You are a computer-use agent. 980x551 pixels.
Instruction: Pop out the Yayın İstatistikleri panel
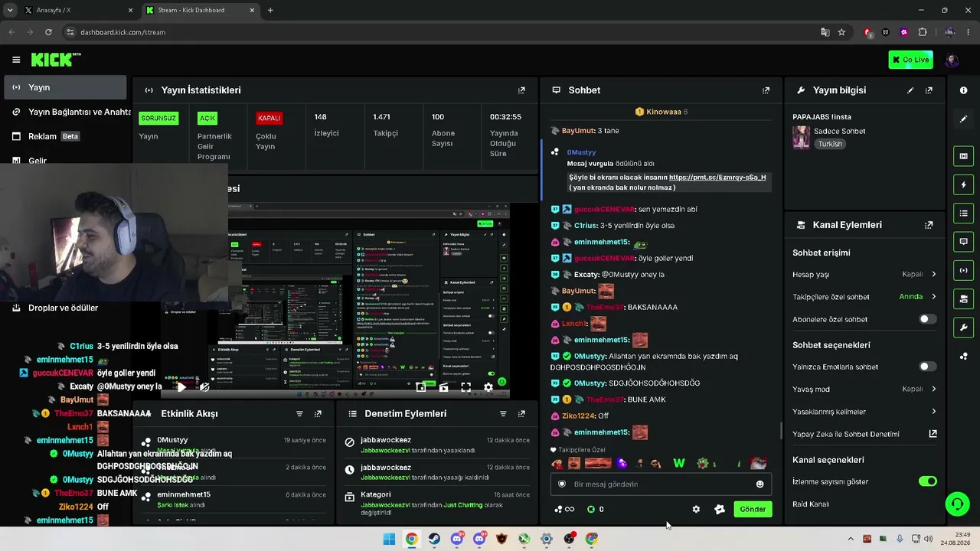pyautogui.click(x=521, y=90)
